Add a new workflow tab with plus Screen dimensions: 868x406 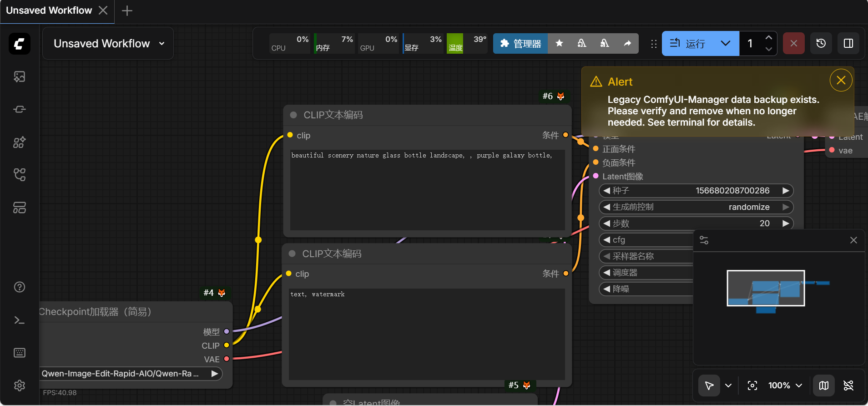click(127, 10)
